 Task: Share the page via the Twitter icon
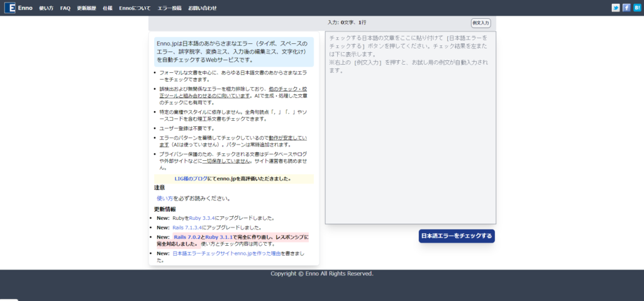pos(616,8)
